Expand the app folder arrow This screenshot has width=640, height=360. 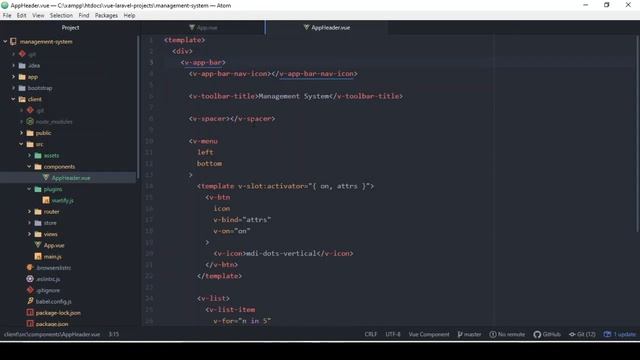coord(13,77)
